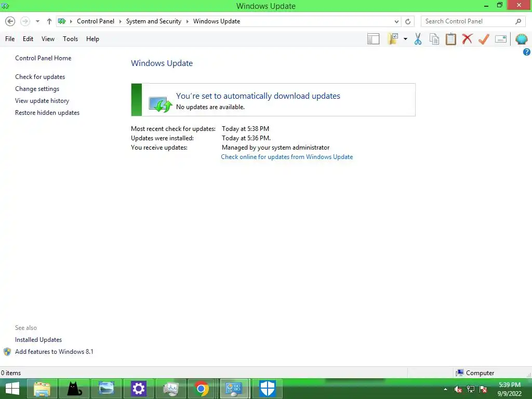Image resolution: width=532 pixels, height=399 pixels.
Task: Open the black cat app in taskbar
Action: pos(74,389)
